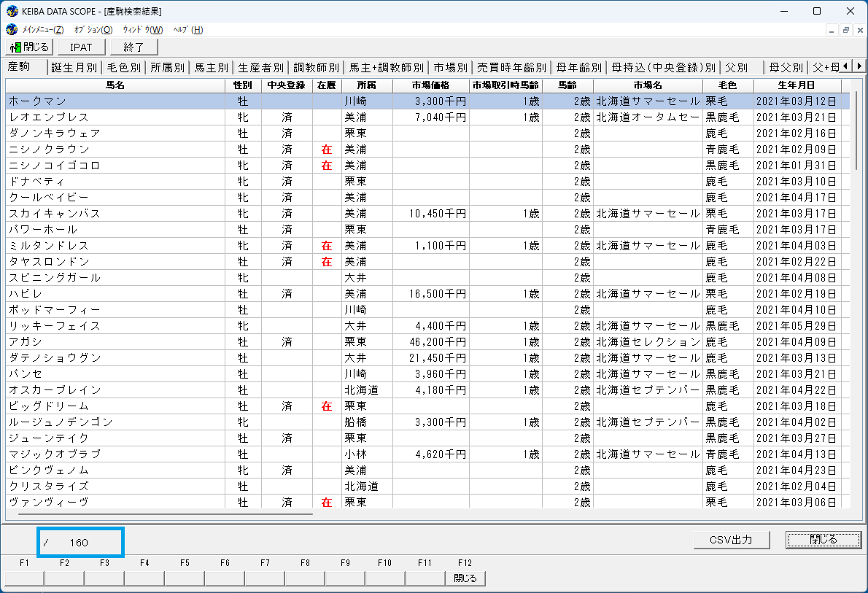This screenshot has width=868, height=593.
Task: Switch to the 売買時年齢別 tab
Action: pyautogui.click(x=511, y=68)
